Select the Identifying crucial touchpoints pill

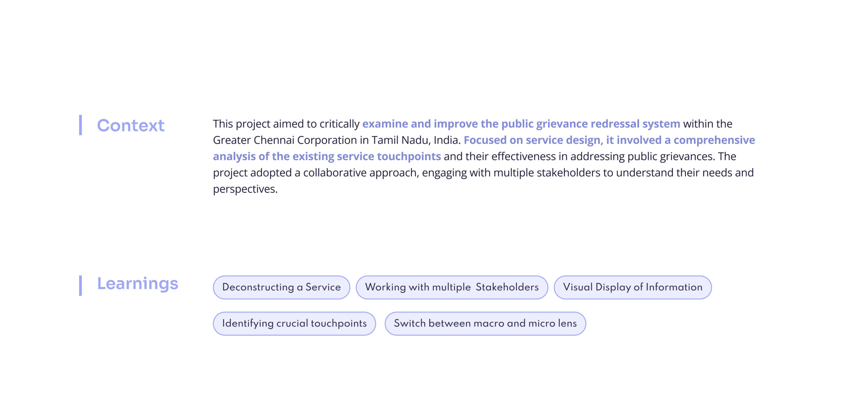point(294,323)
